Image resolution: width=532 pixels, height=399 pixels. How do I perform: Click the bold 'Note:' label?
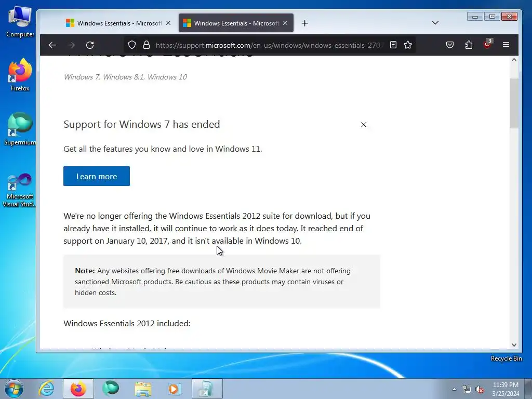[x=85, y=271]
